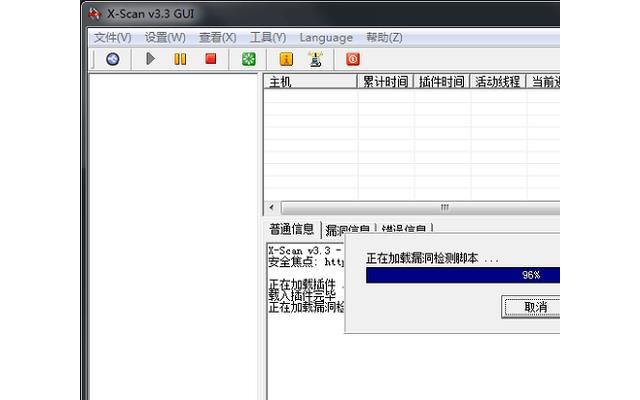This screenshot has width=640, height=400.
Task: Open the 帮助(Z) menu
Action: click(x=384, y=38)
